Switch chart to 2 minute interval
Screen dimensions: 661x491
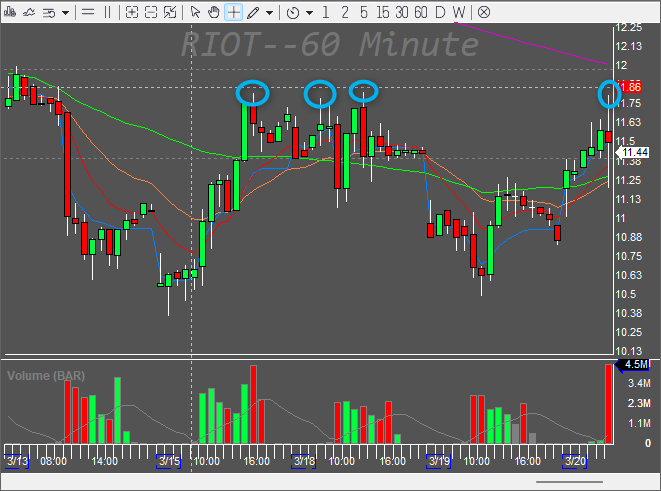[345, 13]
